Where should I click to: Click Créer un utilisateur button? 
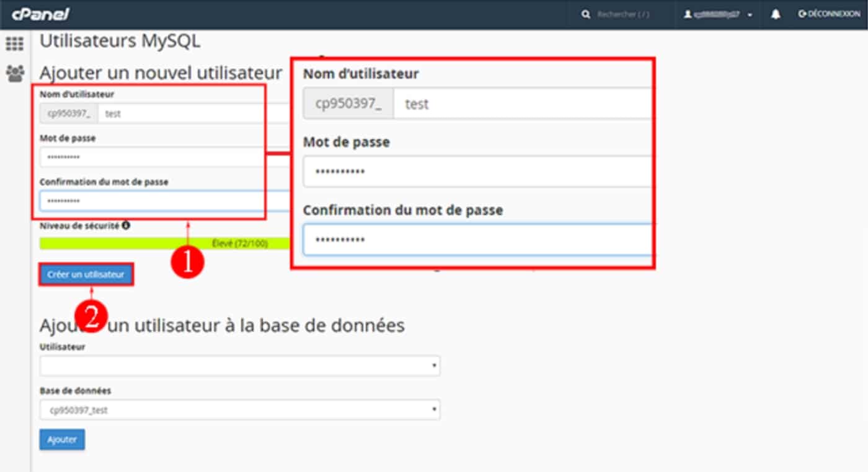(86, 274)
